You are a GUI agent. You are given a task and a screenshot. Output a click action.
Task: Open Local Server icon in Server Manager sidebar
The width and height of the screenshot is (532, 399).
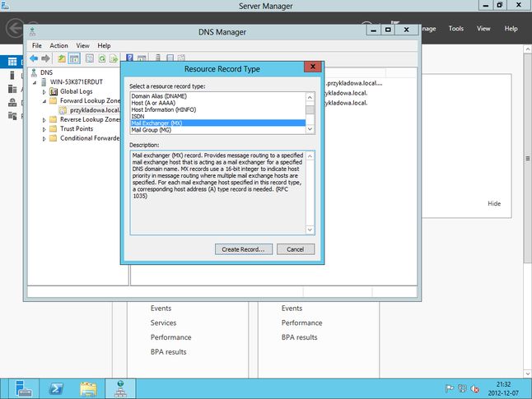coord(12,75)
